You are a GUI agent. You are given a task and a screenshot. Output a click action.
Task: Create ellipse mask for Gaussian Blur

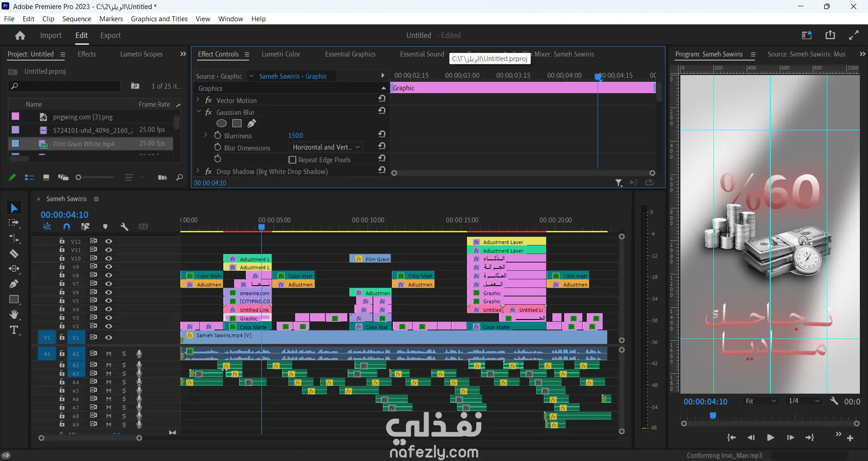[x=222, y=123]
